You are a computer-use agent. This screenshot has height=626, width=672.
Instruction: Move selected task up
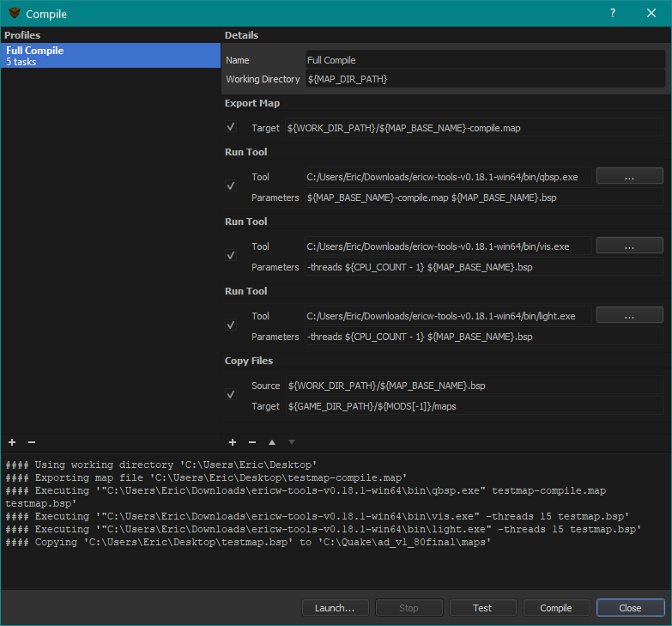(x=272, y=442)
